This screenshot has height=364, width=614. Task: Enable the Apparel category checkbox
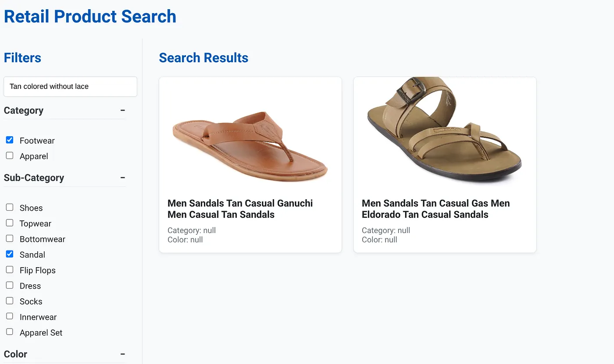pyautogui.click(x=10, y=156)
